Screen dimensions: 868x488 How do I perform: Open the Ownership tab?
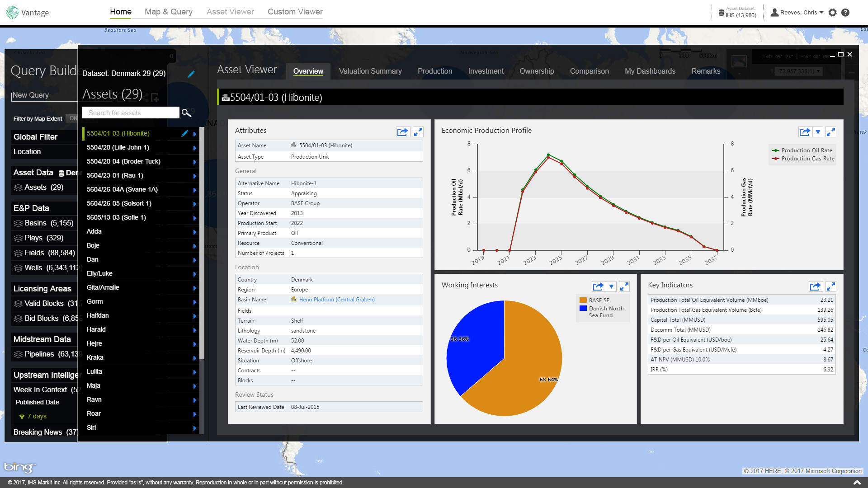click(537, 71)
